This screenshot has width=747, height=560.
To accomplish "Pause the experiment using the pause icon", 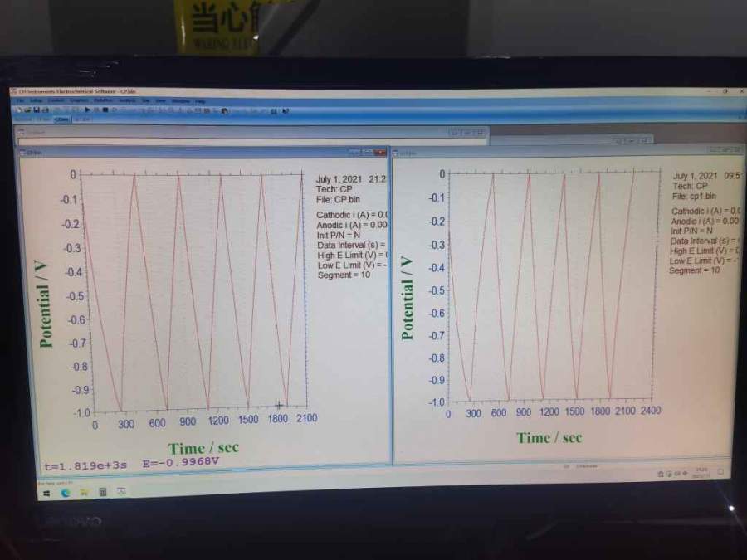I will point(97,110).
